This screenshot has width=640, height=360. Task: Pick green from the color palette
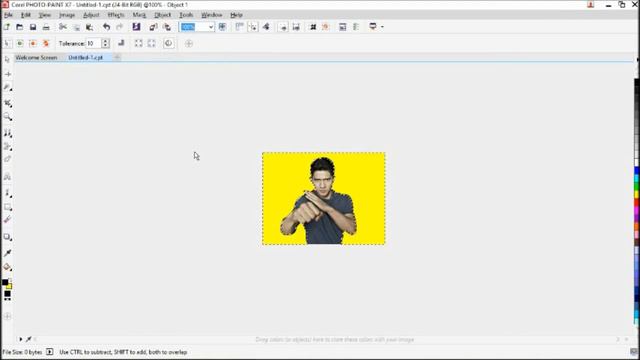[x=637, y=187]
